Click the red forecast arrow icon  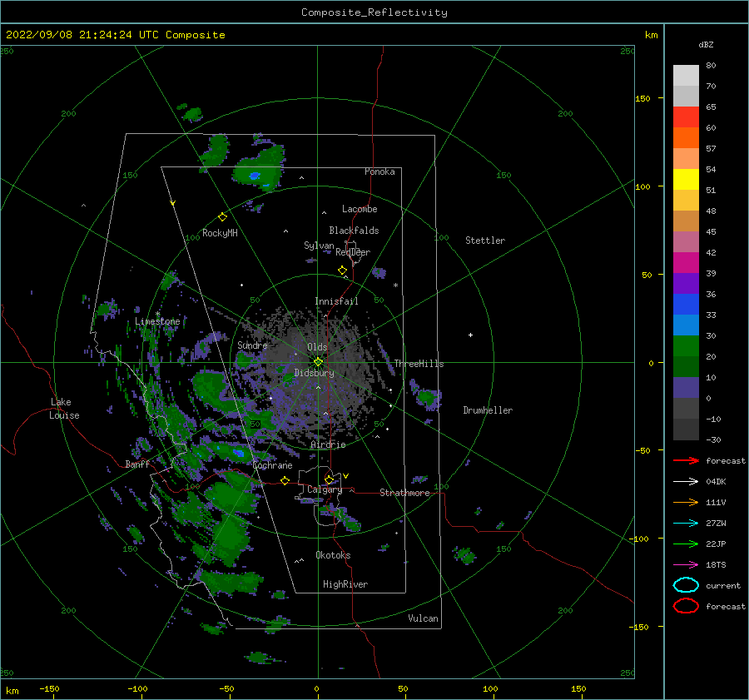point(686,460)
